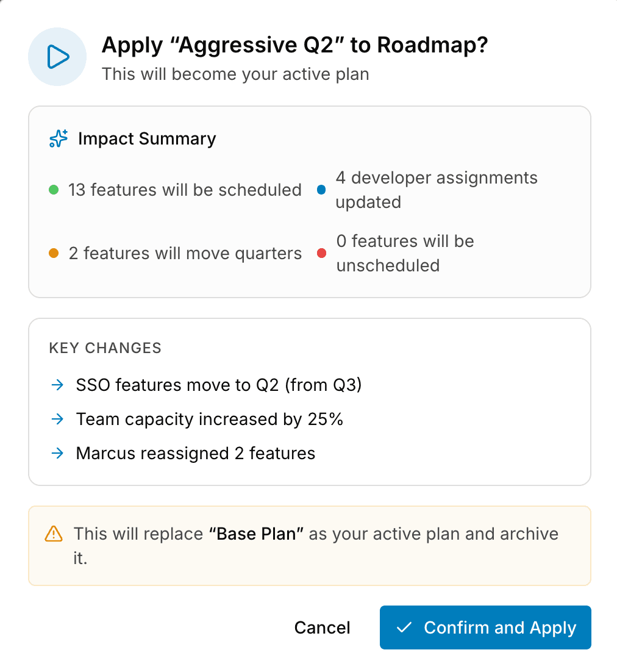Image resolution: width=617 pixels, height=672 pixels.
Task: Click the arrow icon beside Marcus reassigned item
Action: pos(57,453)
